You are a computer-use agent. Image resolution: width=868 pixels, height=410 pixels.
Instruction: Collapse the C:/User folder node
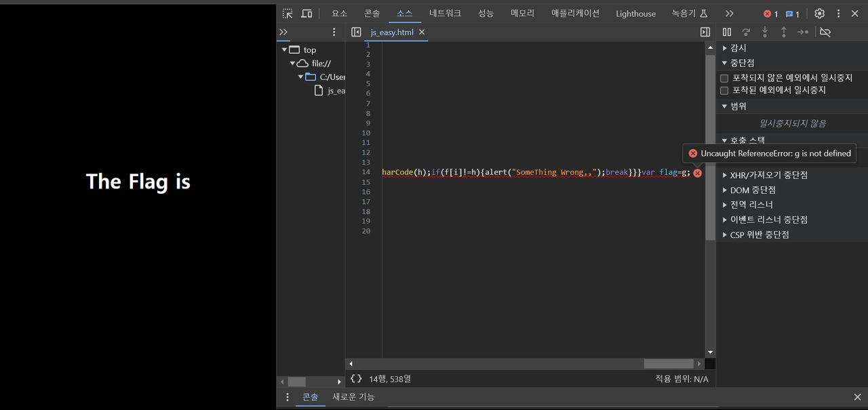coord(300,77)
